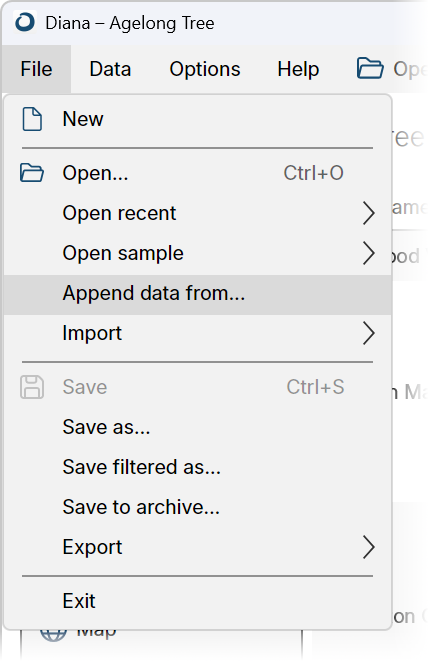Image resolution: width=429 pixels, height=661 pixels.
Task: Click the grayed Save floppy disk icon
Action: click(x=32, y=387)
